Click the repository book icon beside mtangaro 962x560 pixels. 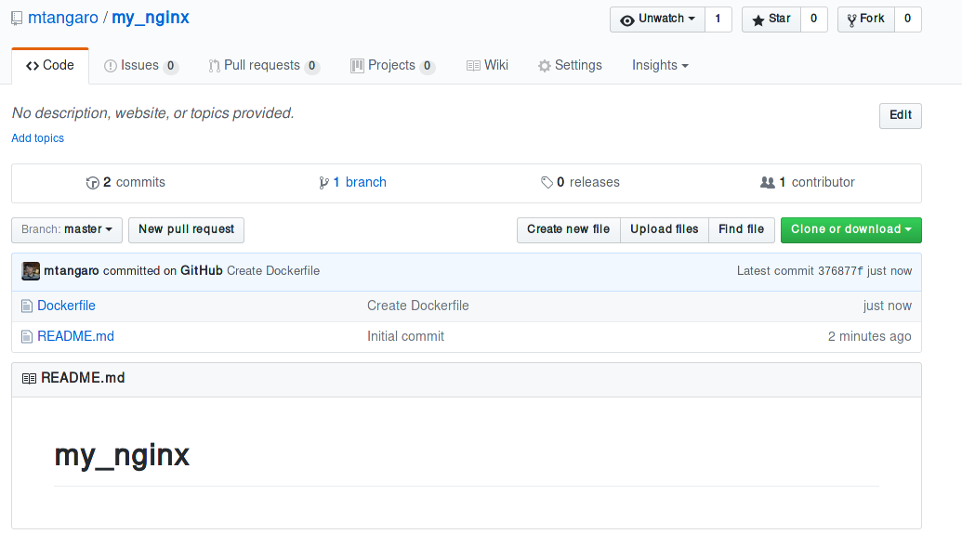(16, 18)
